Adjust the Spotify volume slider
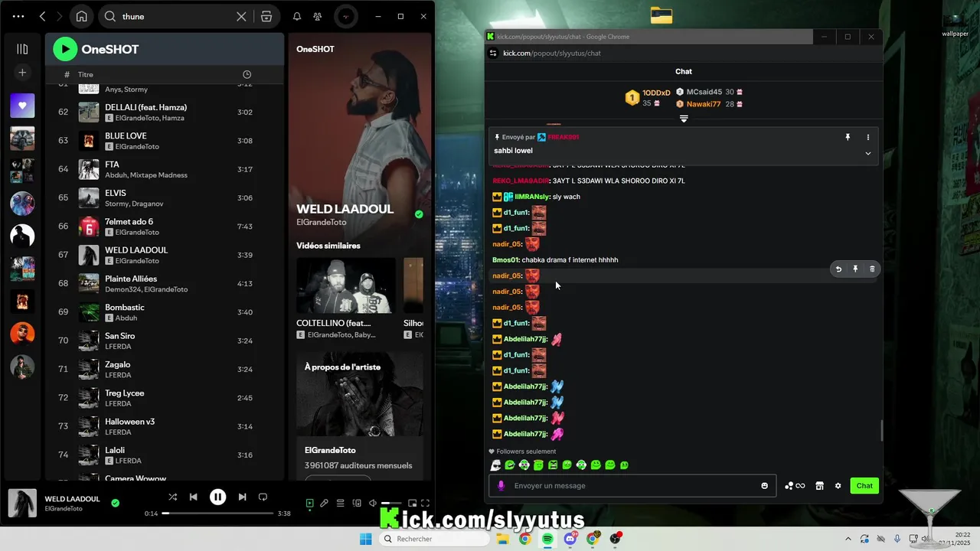 point(391,503)
